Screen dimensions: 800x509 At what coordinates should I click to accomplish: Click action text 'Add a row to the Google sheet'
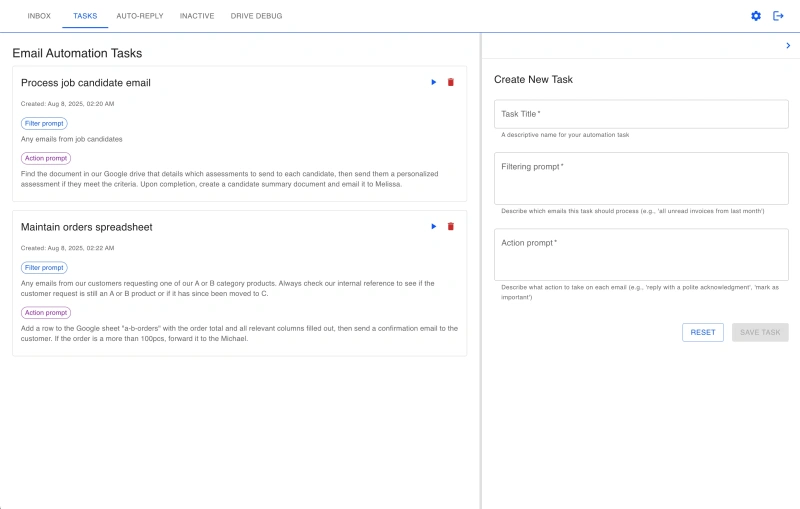click(239, 333)
